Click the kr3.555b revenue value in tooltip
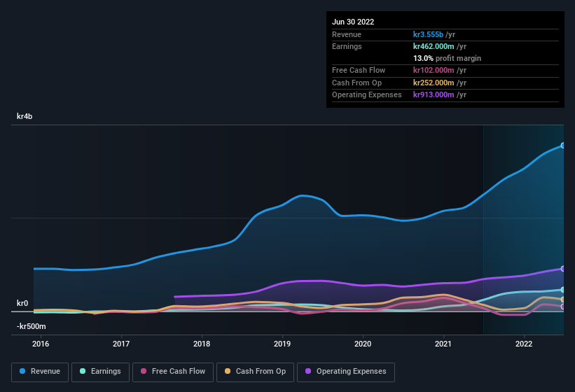 click(x=428, y=34)
